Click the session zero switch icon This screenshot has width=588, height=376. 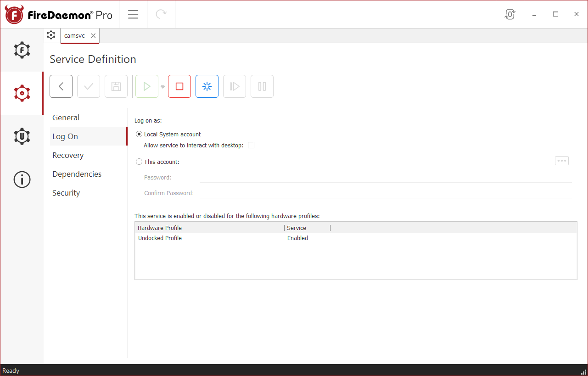[510, 14]
